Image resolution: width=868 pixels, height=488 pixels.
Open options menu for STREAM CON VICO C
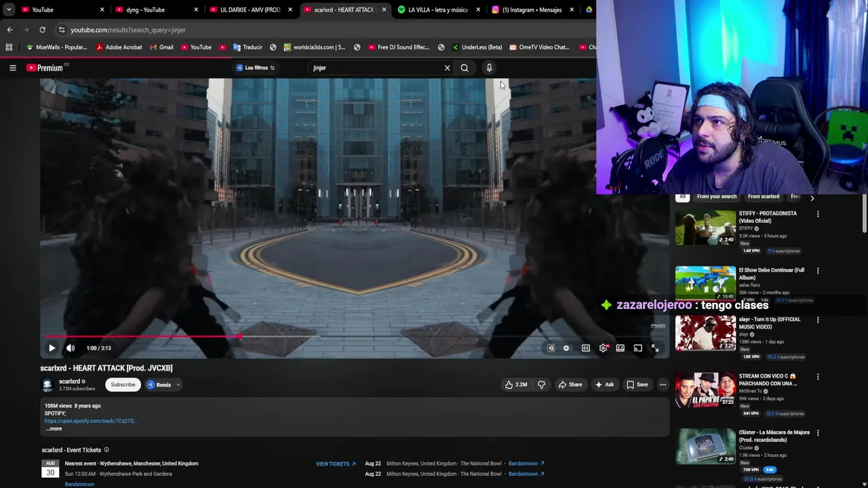pos(818,377)
